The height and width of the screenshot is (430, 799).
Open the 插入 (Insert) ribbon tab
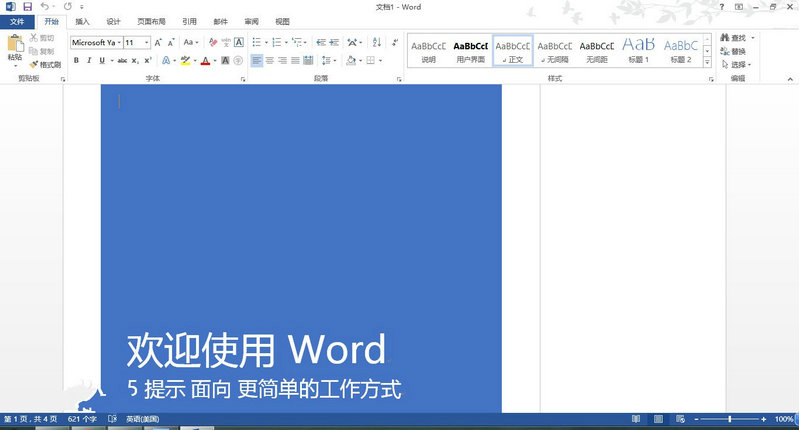click(82, 21)
